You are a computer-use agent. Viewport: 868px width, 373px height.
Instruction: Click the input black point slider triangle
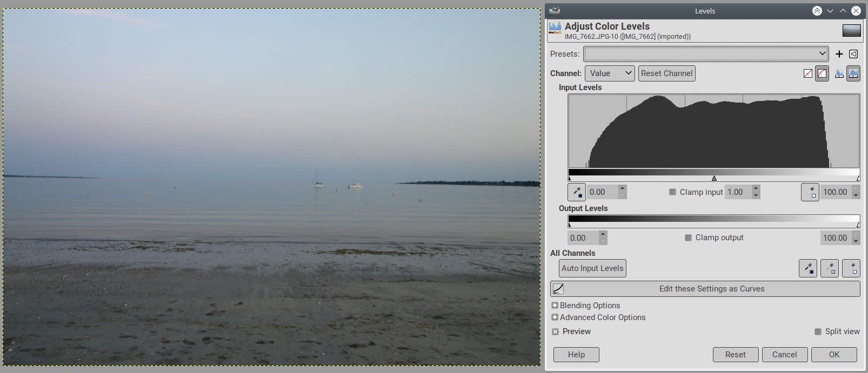570,178
